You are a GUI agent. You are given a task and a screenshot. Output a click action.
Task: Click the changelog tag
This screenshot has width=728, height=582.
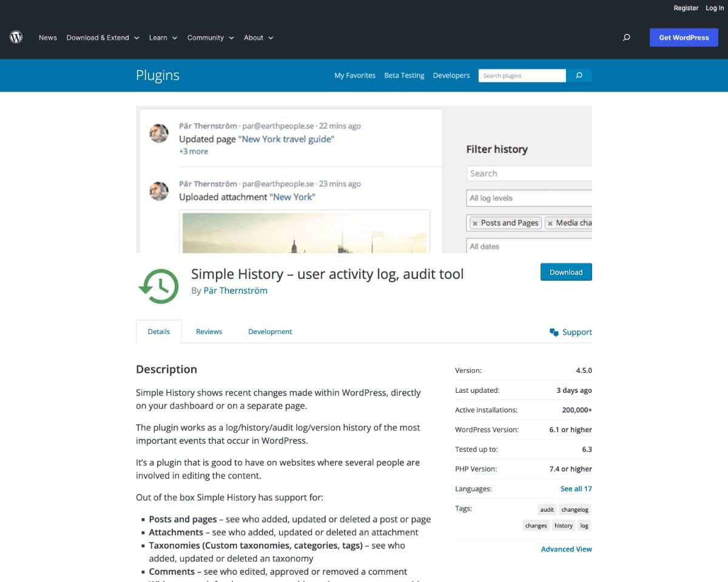click(575, 510)
